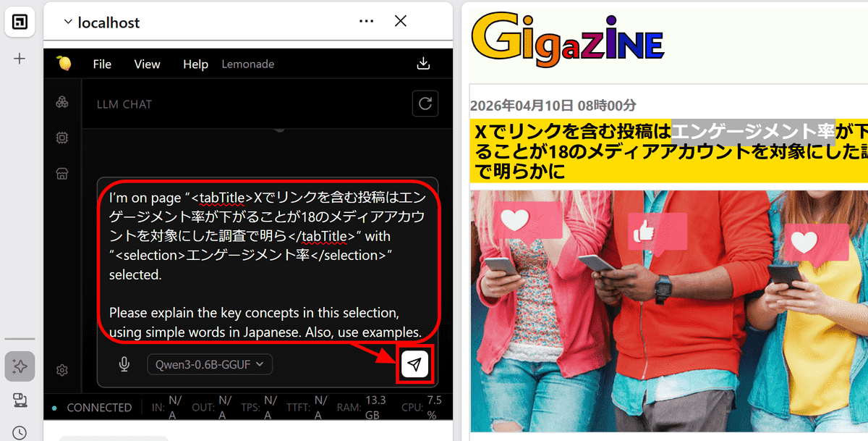Click the TPS status readout
The width and height of the screenshot is (868, 441).
pyautogui.click(x=260, y=408)
